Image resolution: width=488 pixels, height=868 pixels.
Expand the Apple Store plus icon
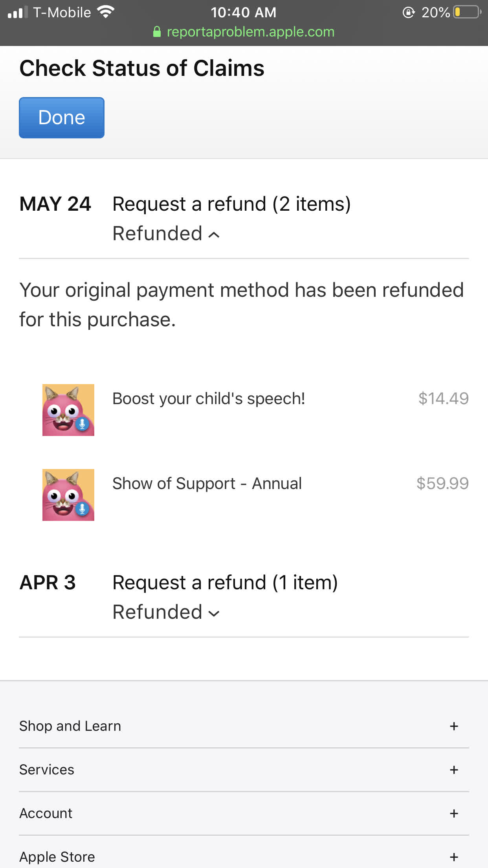click(454, 857)
